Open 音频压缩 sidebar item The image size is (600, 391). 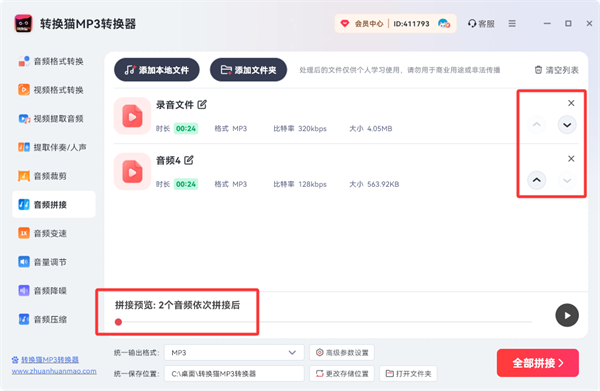(43, 319)
